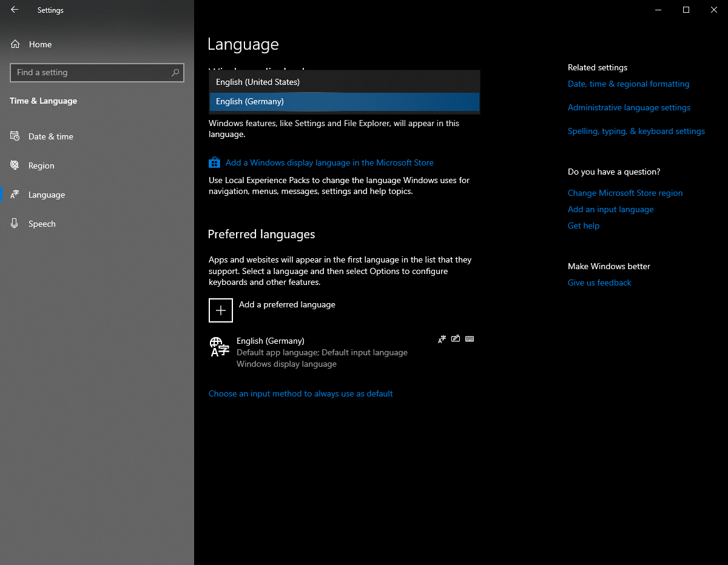Click the plus button to add a language
Screen dimensions: 728x565
point(221,310)
